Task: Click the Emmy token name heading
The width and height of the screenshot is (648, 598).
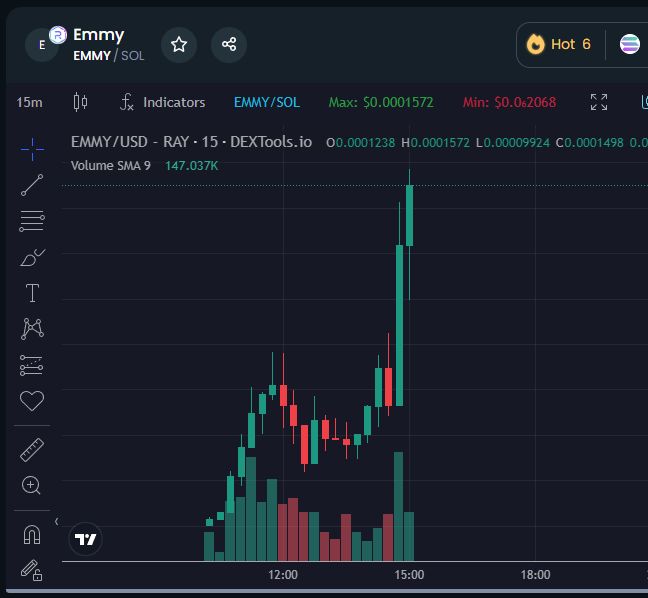Action: pos(98,35)
